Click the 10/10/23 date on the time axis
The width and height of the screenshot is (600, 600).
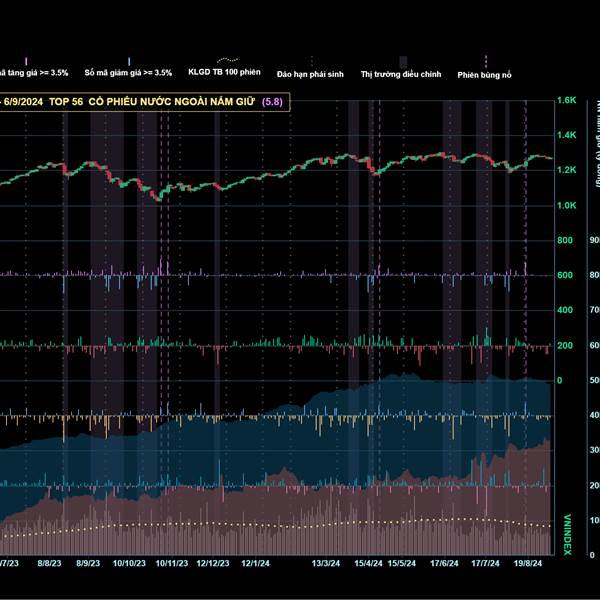click(x=131, y=563)
